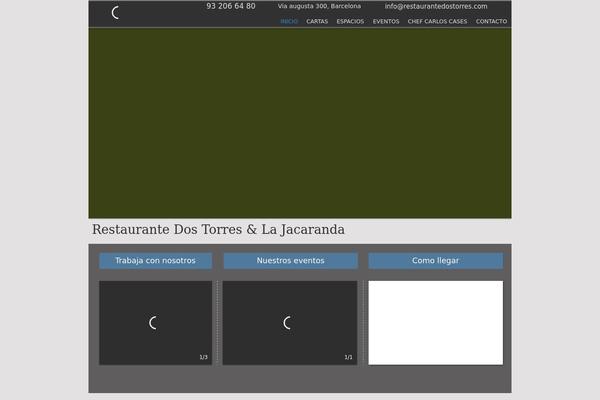
Task: Click the loading spinner logo in header
Action: pos(116,13)
